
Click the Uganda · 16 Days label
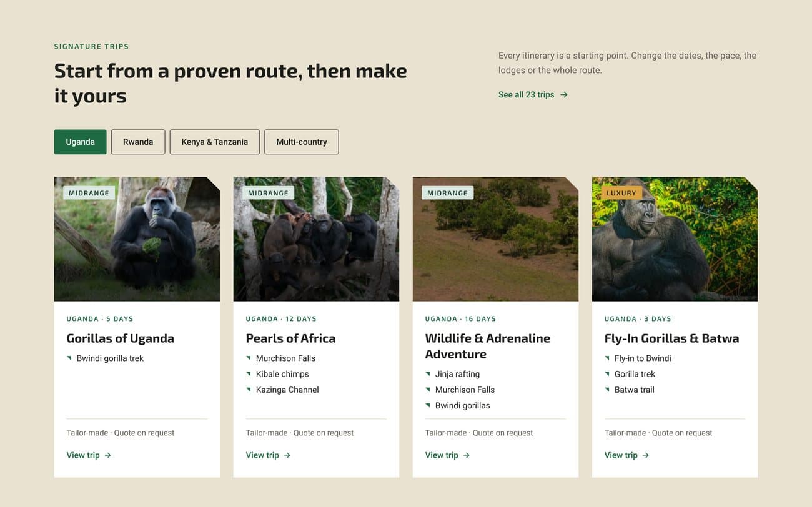click(x=460, y=319)
